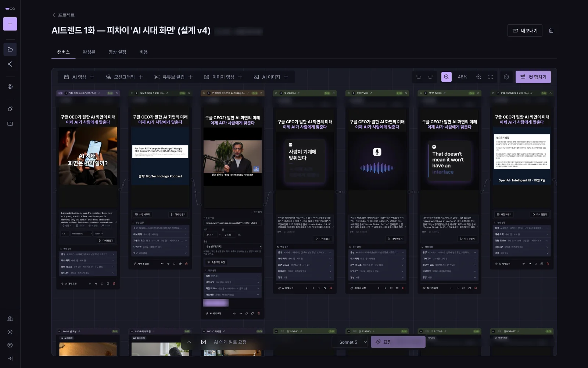Switch to the 비용 tab
Screen dimensions: 588x368
(x=143, y=52)
